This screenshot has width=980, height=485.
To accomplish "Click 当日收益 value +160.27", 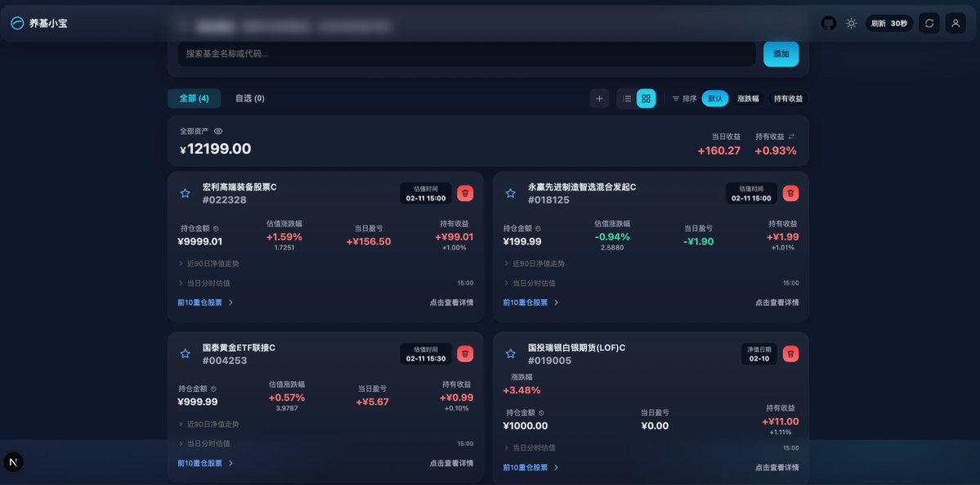I will pyautogui.click(x=719, y=150).
